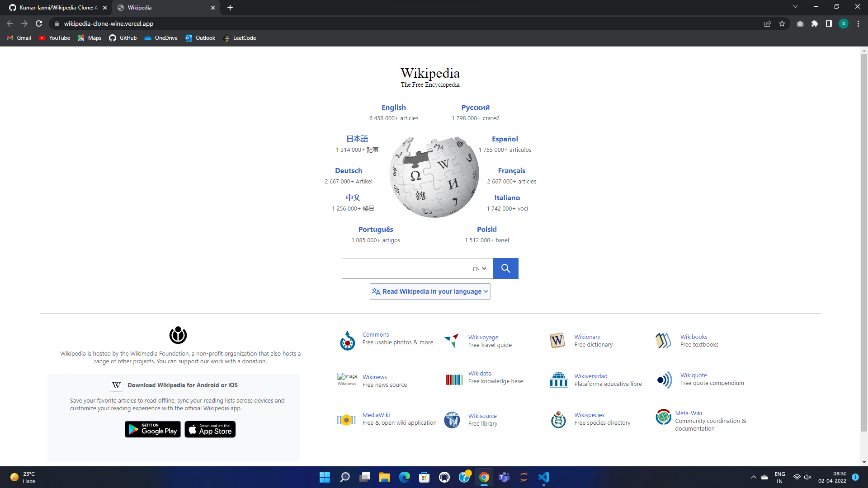868x488 pixels.
Task: Click the Wikipedia puzzle globe image
Action: click(x=434, y=177)
